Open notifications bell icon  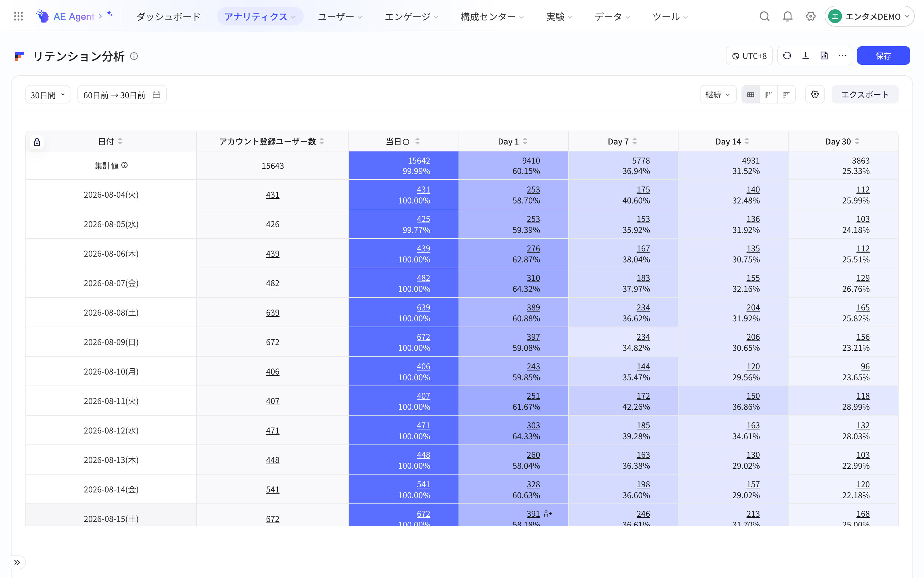click(787, 16)
